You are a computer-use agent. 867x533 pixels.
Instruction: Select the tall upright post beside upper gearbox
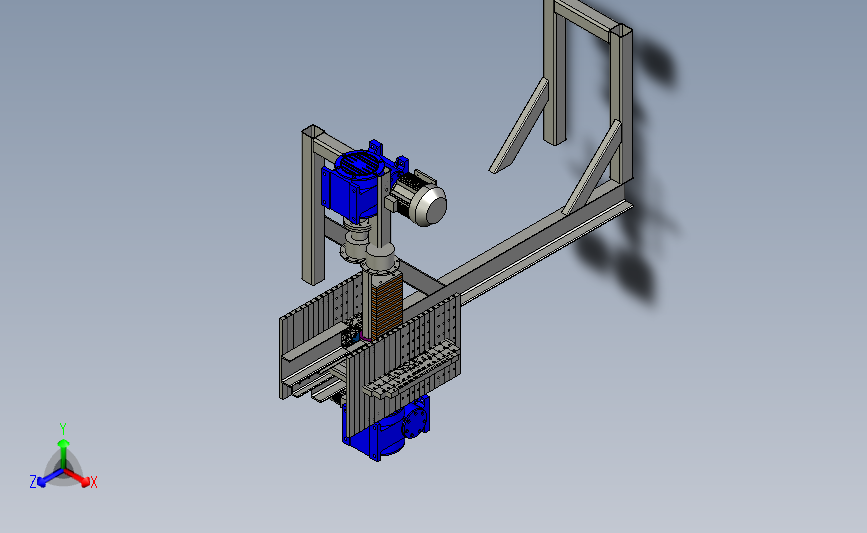(313, 205)
